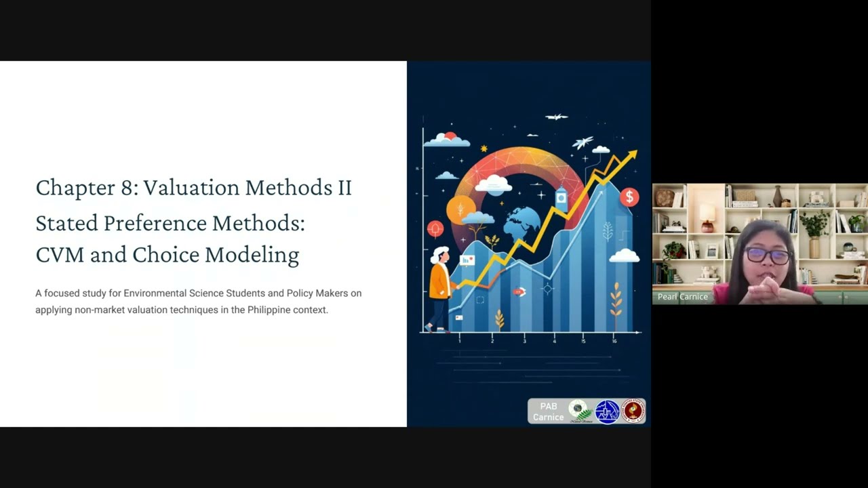Viewport: 868px width, 488px height.
Task: Click the subtitle beginning A focused study
Action: (x=199, y=301)
